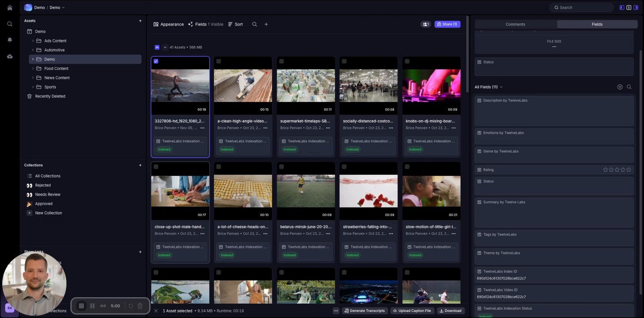Clear selection with the X in bottom bar
Screen dimensions: 644x318
coord(156,311)
